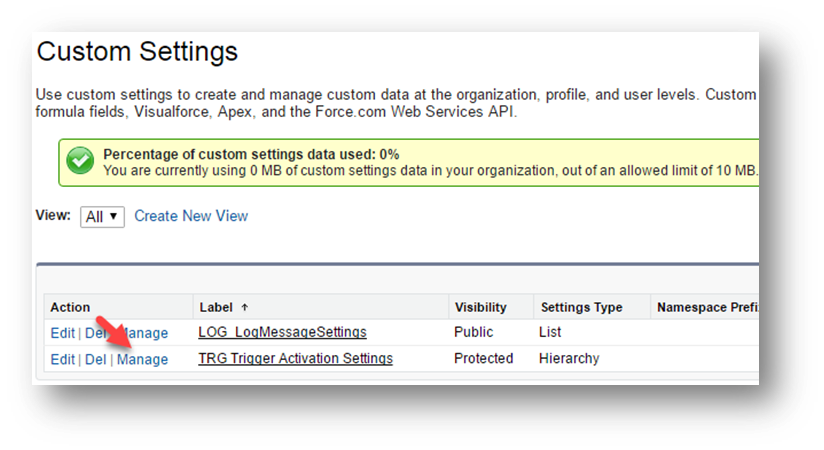Open the LOG_LogMessageSettings label link
The image size is (824, 450).
[282, 332]
